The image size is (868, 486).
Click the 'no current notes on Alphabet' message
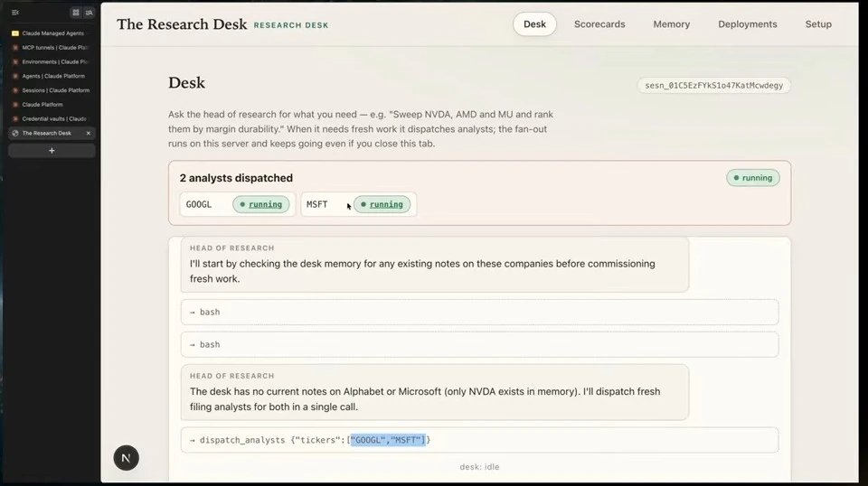[x=435, y=393]
